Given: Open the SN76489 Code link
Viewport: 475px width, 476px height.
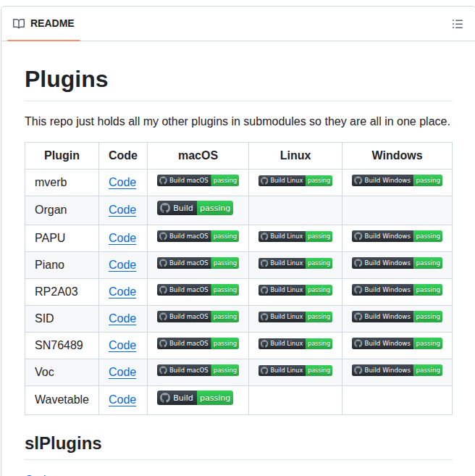Looking at the screenshot, I should tap(122, 345).
